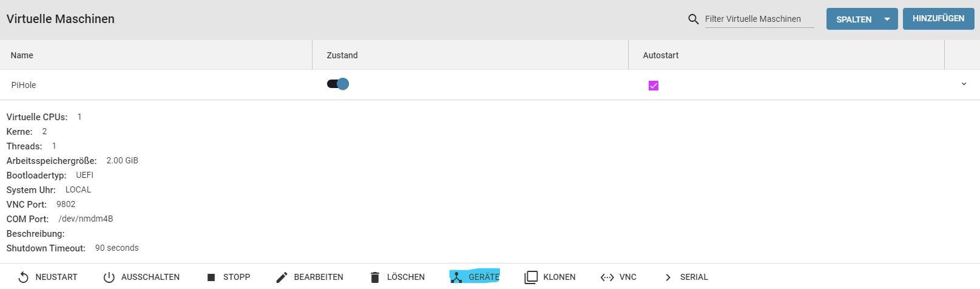Viewport: 980px width, 289px height.
Task: Sort by the Name column header
Action: click(x=22, y=55)
